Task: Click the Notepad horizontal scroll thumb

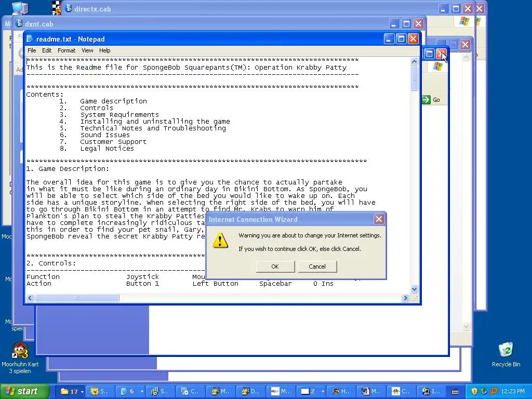Action: 77,298
